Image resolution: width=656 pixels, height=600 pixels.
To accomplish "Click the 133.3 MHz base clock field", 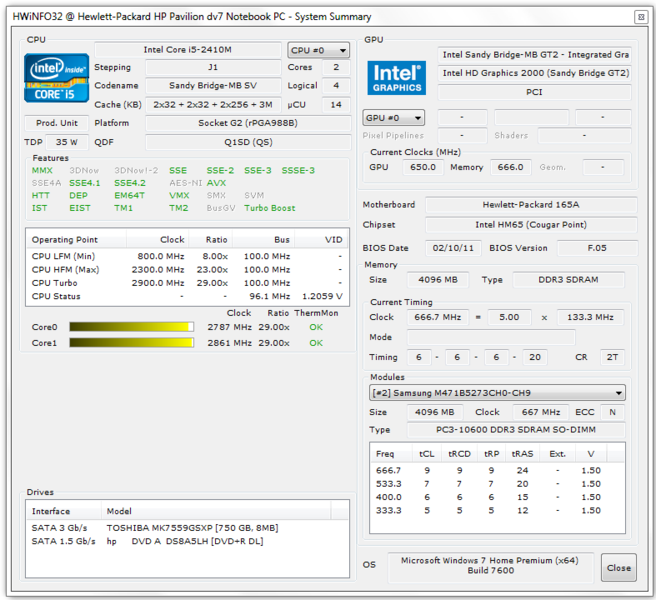I will tap(590, 317).
